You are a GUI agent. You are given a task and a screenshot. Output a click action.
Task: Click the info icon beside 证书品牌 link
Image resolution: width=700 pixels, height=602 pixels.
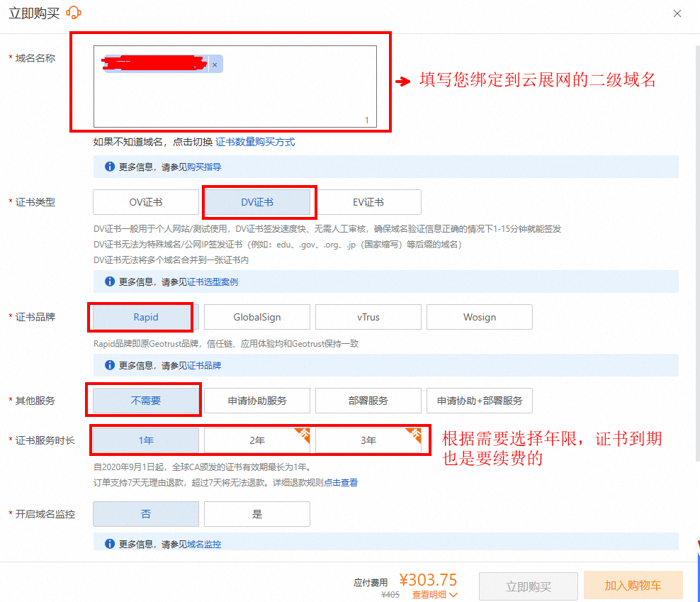pyautogui.click(x=110, y=365)
